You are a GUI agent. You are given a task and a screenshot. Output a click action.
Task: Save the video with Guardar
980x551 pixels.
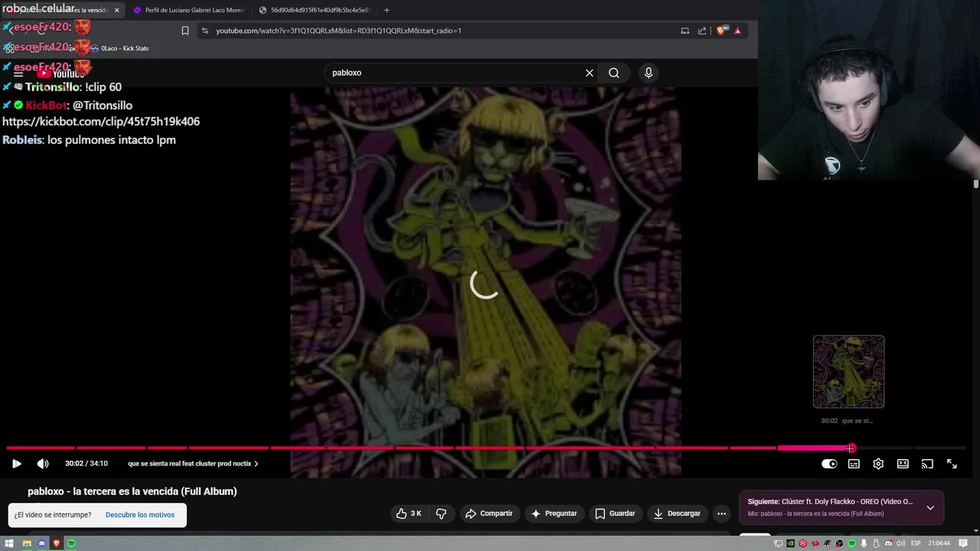click(x=616, y=514)
